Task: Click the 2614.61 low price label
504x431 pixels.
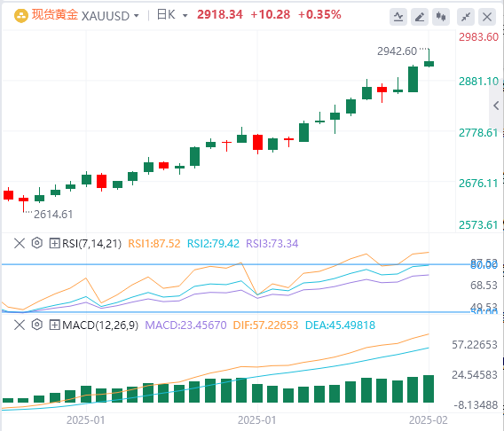Action: click(x=53, y=215)
